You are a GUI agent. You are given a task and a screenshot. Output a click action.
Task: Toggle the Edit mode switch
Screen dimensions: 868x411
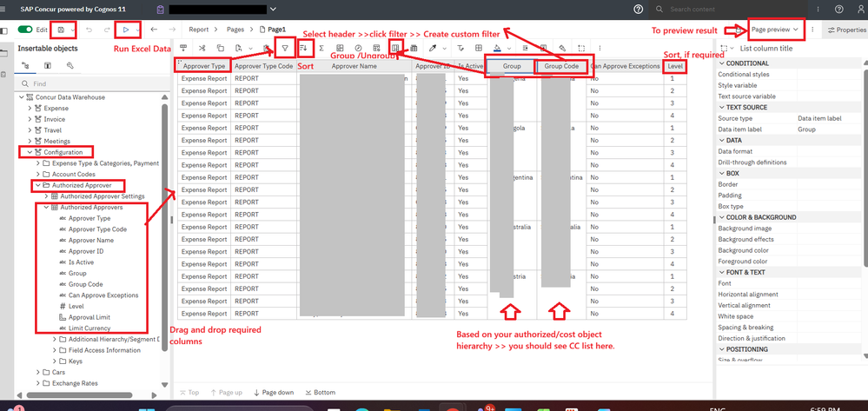pyautogui.click(x=25, y=30)
